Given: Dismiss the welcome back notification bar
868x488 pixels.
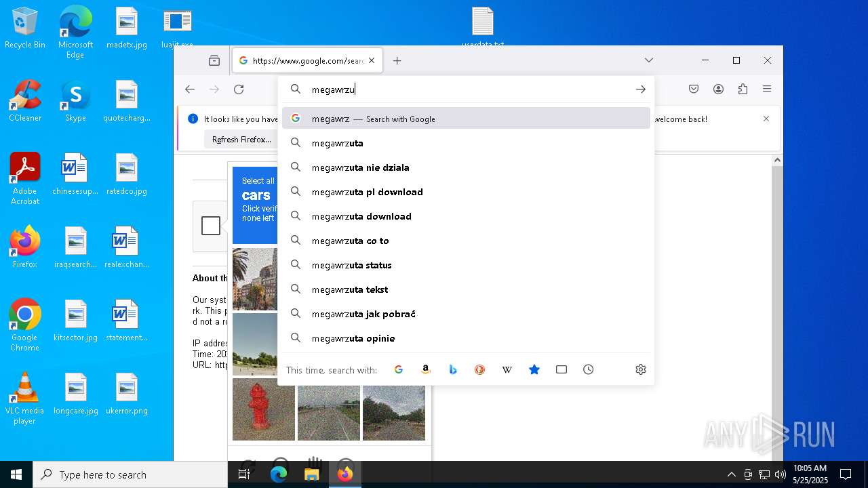Looking at the screenshot, I should pyautogui.click(x=766, y=119).
